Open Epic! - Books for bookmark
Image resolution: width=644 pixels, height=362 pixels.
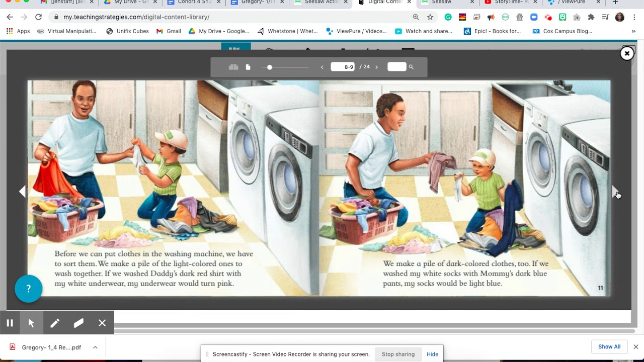point(493,31)
